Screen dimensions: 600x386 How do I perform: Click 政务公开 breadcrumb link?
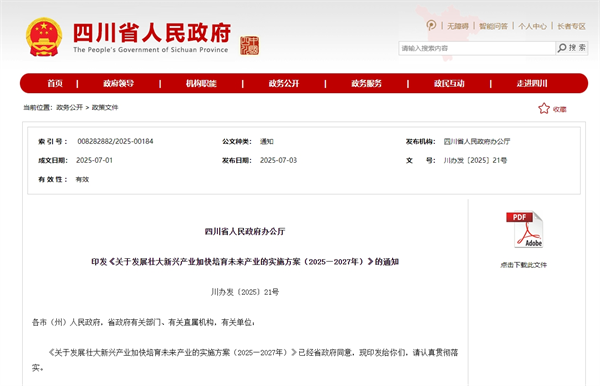(x=69, y=107)
